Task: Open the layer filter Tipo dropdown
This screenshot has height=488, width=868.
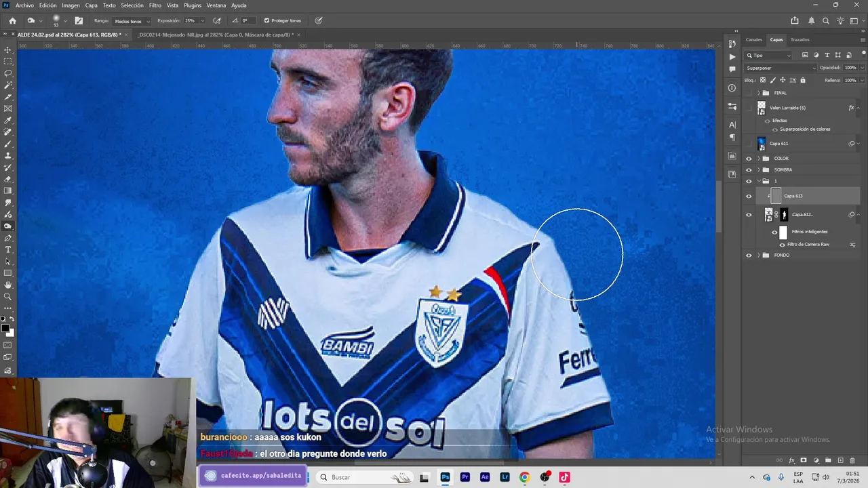Action: click(x=768, y=56)
